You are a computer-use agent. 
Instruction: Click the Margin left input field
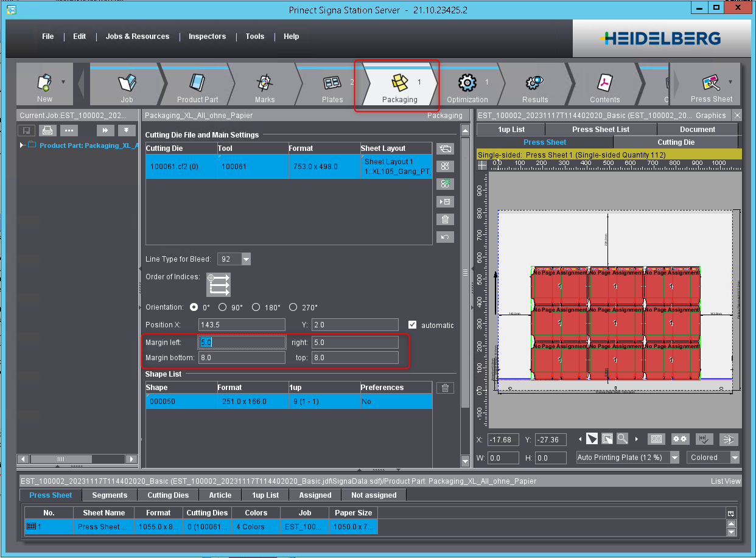(x=242, y=343)
